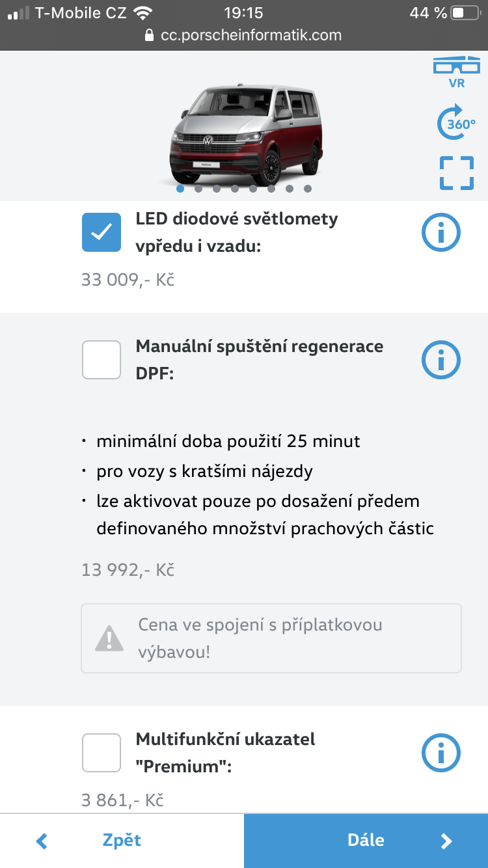Check Multifunkční ukazatel Premium option
This screenshot has height=868, width=488.
point(102,753)
